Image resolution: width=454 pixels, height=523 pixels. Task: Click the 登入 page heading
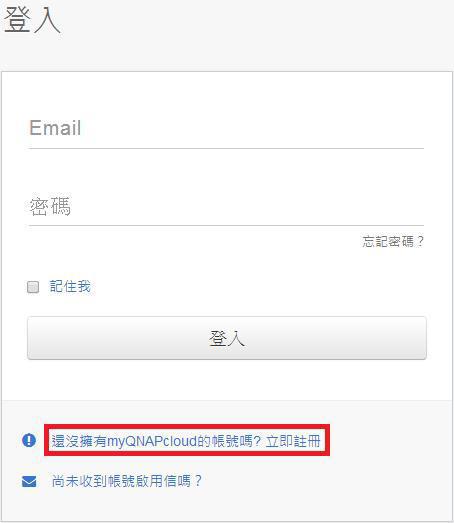tap(32, 20)
